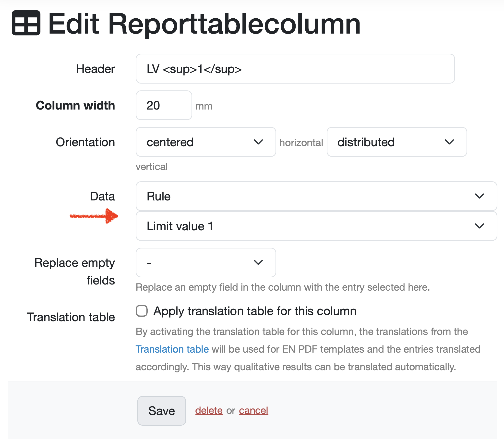Click the Column width input field
The width and height of the screenshot is (504, 444).
[x=164, y=106]
